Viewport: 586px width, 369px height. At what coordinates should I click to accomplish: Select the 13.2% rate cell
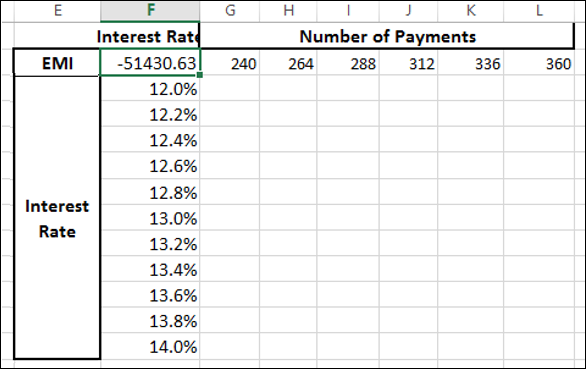(150, 243)
